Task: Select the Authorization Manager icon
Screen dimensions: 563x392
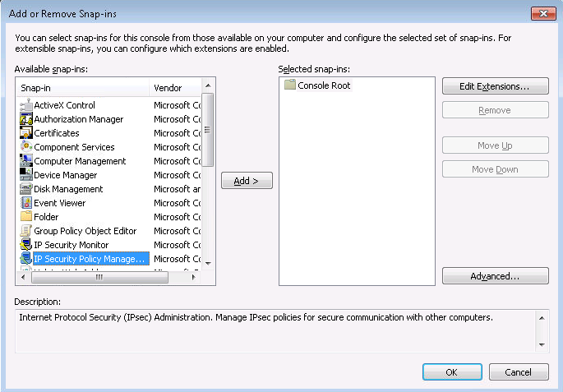Action: [26, 119]
